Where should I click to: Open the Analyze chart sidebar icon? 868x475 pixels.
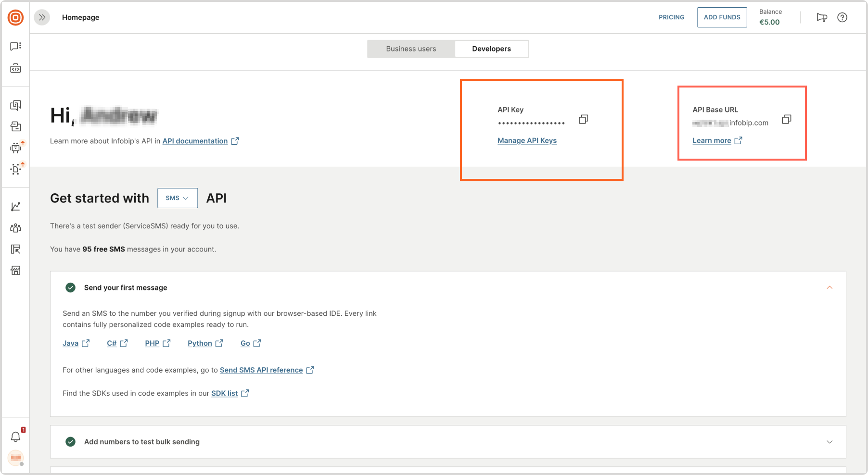point(15,206)
